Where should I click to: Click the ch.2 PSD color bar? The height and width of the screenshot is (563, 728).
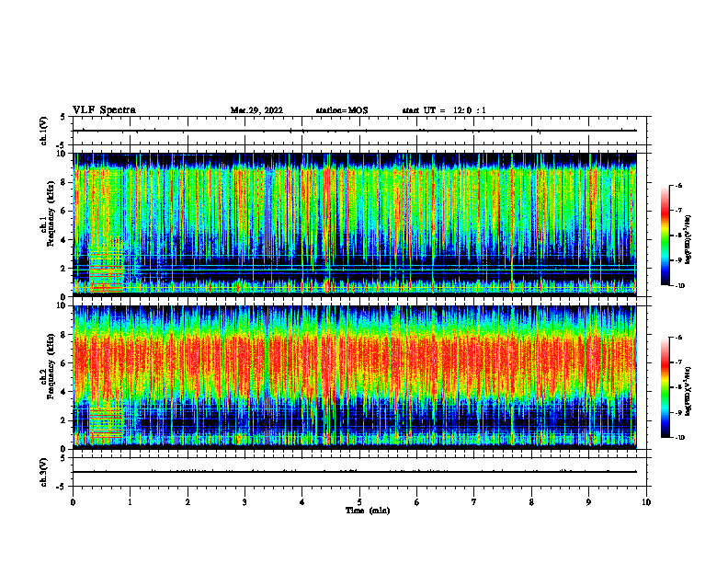click(665, 387)
